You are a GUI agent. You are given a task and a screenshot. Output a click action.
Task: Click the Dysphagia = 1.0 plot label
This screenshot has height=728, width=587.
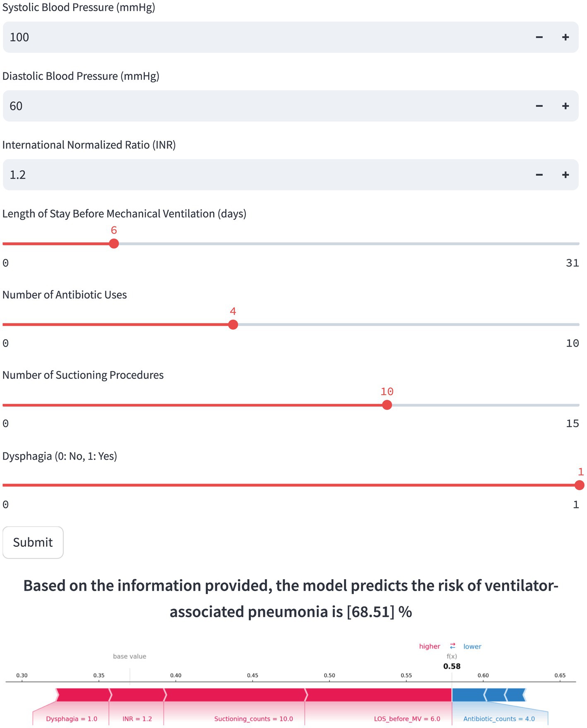(x=72, y=719)
